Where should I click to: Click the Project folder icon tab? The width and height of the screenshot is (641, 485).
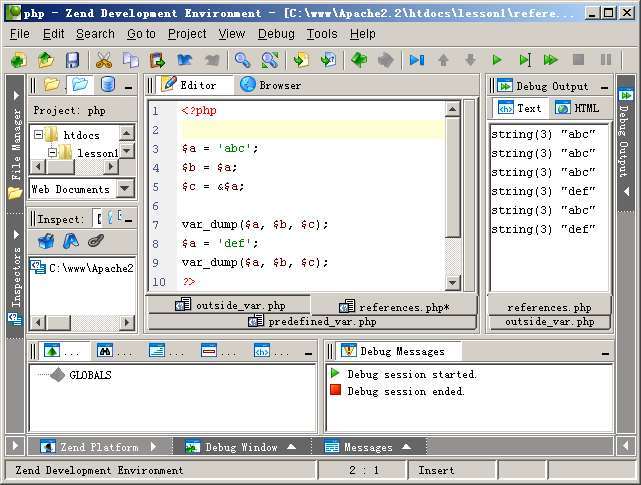coord(80,85)
